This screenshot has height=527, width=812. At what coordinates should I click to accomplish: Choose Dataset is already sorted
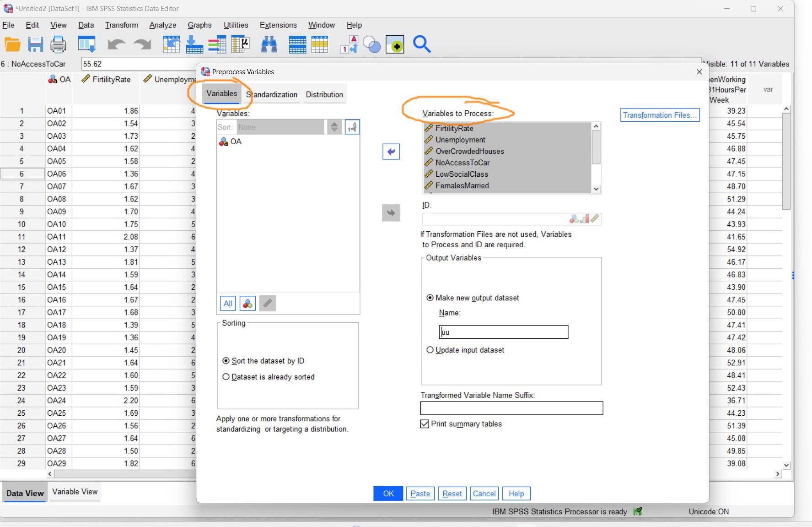[x=226, y=377]
